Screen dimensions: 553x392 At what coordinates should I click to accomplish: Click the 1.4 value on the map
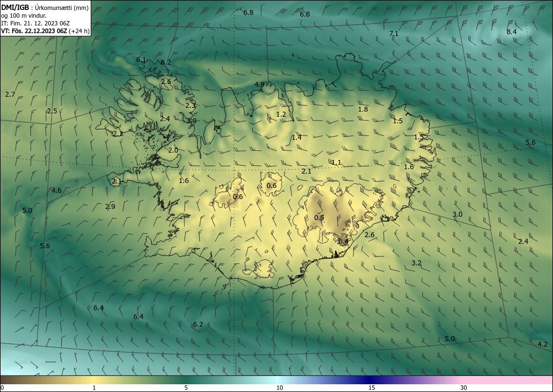296,138
